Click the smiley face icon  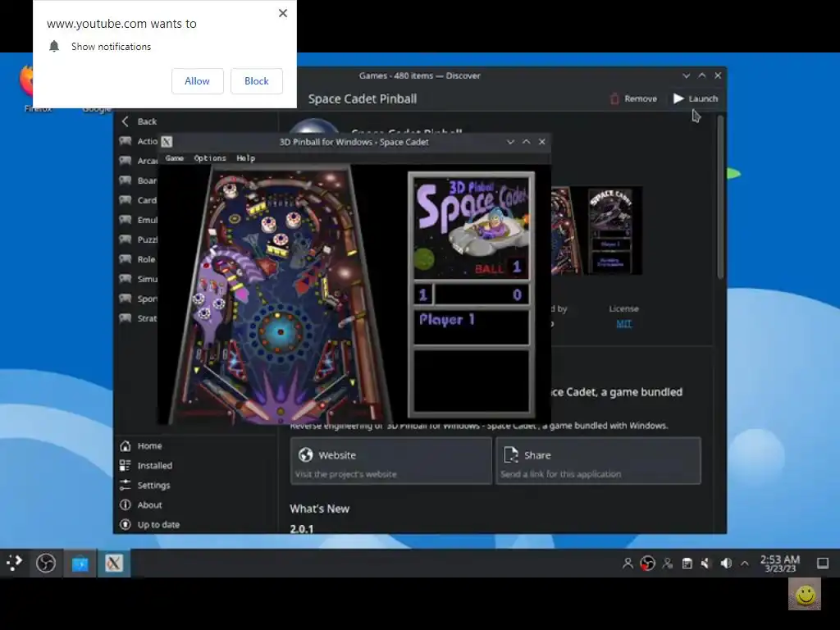805,594
